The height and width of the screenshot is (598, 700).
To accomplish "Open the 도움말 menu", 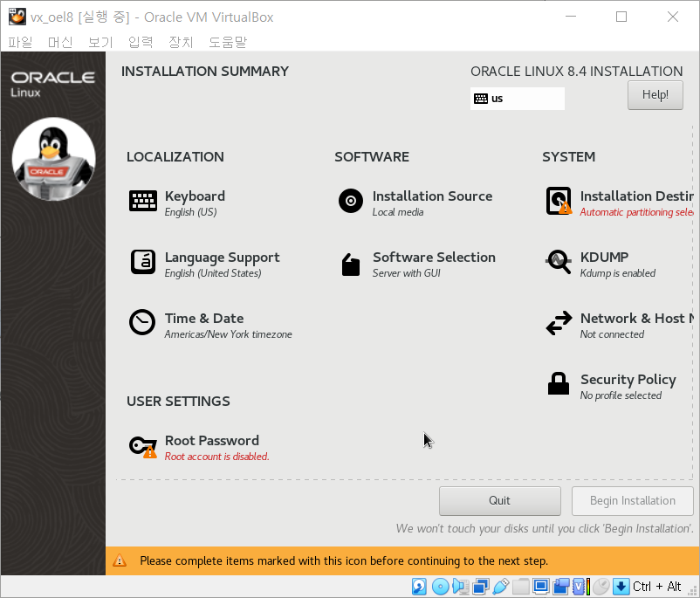I will pos(228,42).
